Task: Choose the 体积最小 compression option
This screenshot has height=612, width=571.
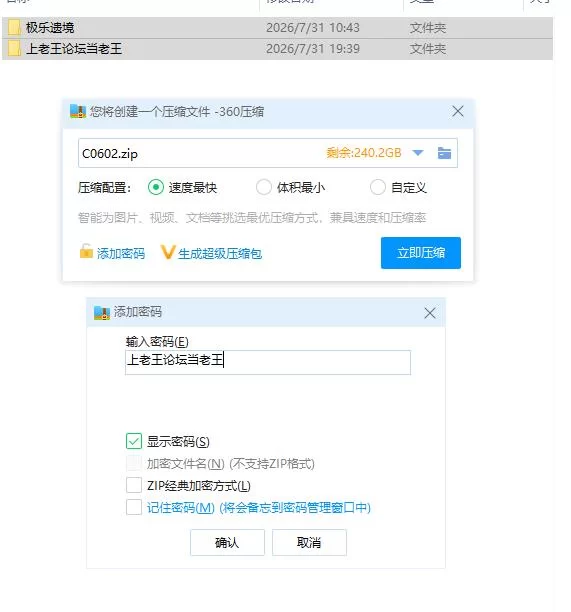Action: click(263, 187)
